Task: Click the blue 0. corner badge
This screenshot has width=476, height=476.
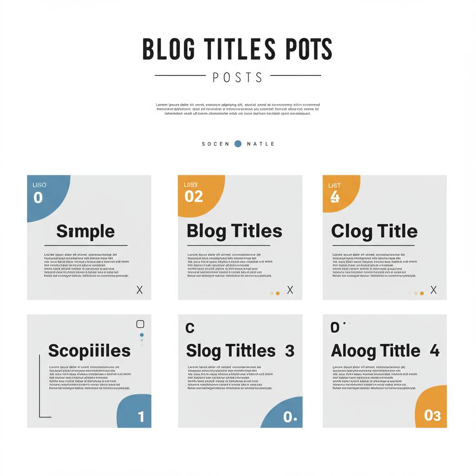Action: coord(284,413)
